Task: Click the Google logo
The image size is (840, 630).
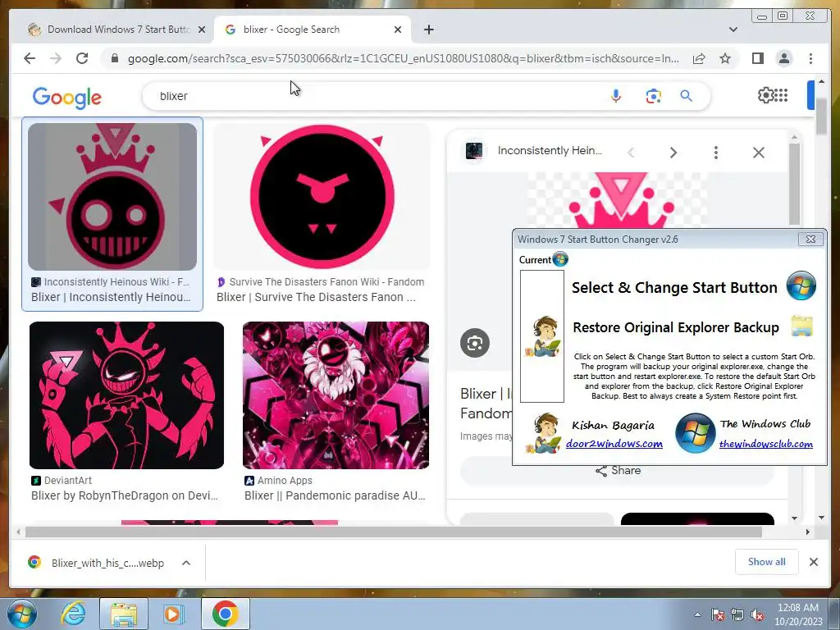Action: click(x=67, y=98)
